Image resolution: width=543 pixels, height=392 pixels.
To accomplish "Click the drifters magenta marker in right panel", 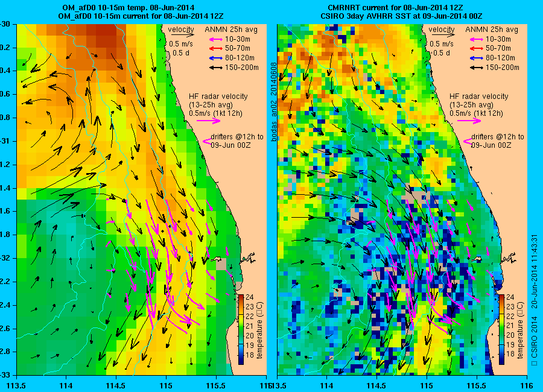I will point(468,141).
